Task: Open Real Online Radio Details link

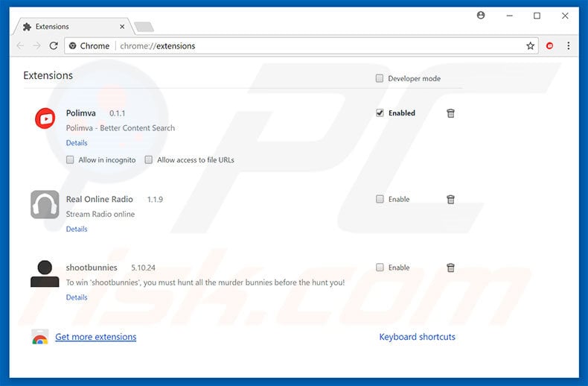Action: tap(77, 229)
